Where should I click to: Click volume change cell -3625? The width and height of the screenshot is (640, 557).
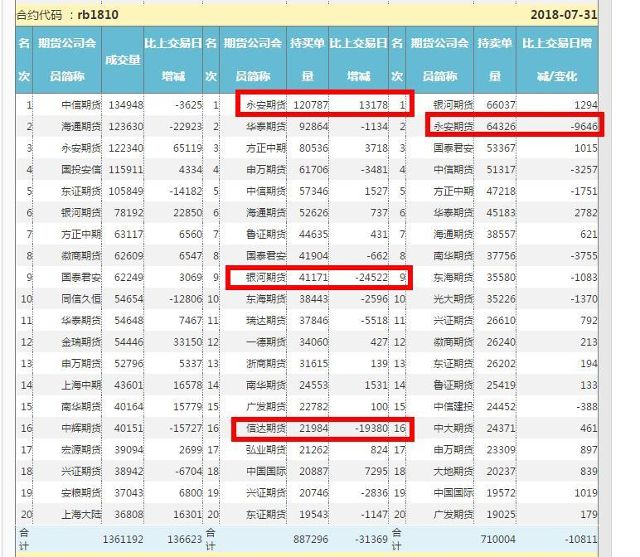click(189, 105)
